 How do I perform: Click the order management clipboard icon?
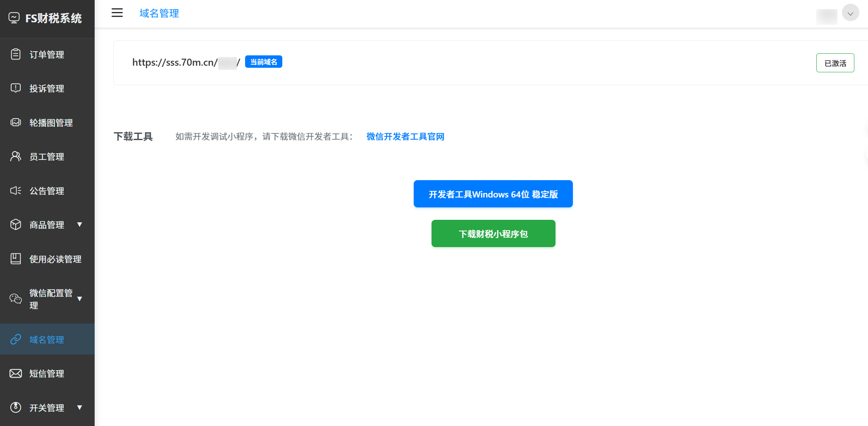(16, 54)
